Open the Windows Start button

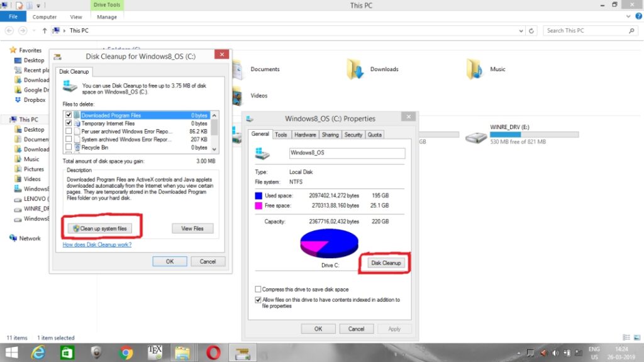[x=11, y=353]
